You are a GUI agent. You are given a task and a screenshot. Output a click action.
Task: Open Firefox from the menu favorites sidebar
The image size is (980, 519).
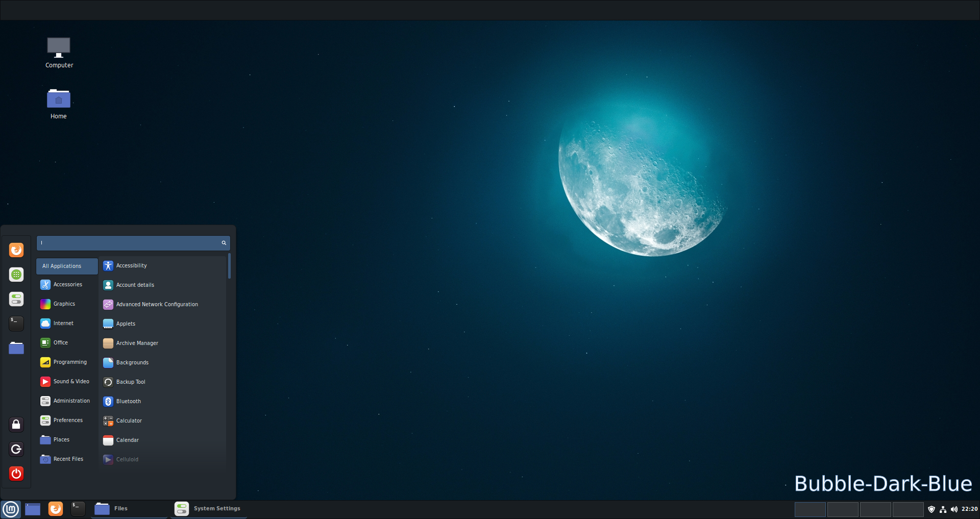click(16, 250)
